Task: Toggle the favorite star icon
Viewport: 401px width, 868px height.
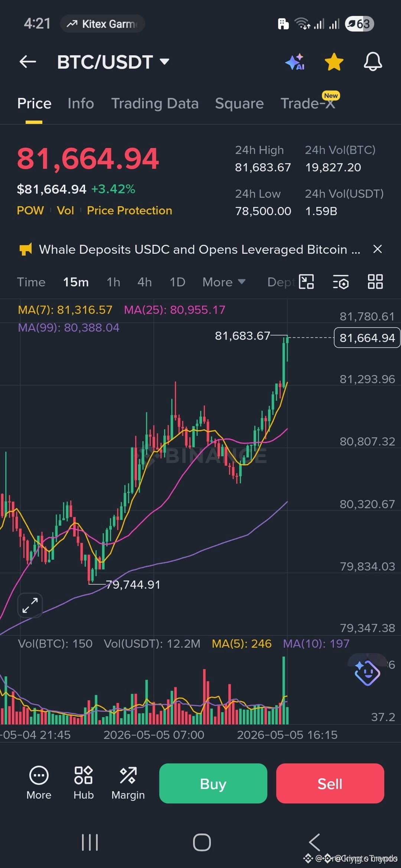Action: 334,62
